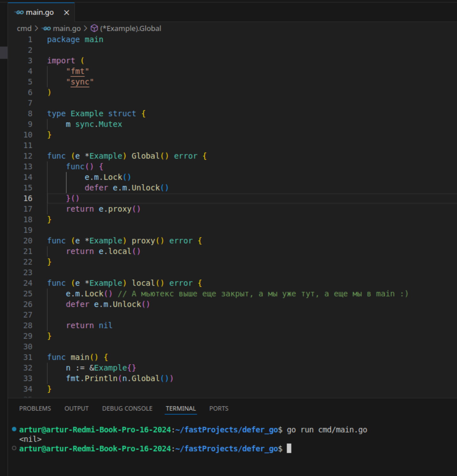Click the cmd breadcrumb segment
Viewport: 457px width, 476px height.
point(24,28)
